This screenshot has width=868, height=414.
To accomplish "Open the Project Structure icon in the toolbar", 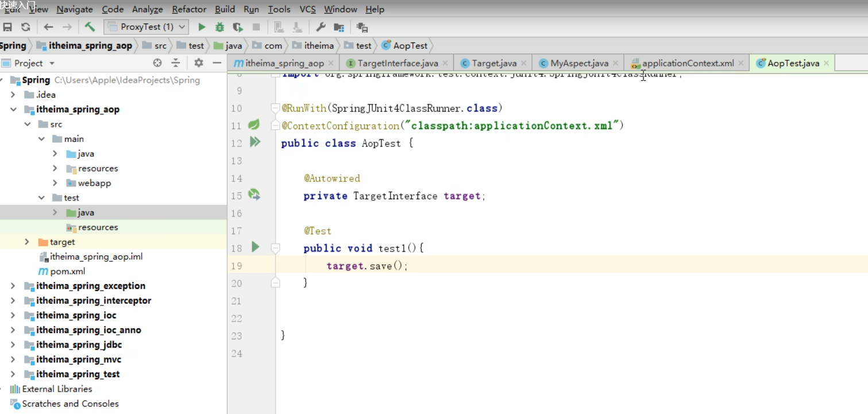I will coord(339,27).
